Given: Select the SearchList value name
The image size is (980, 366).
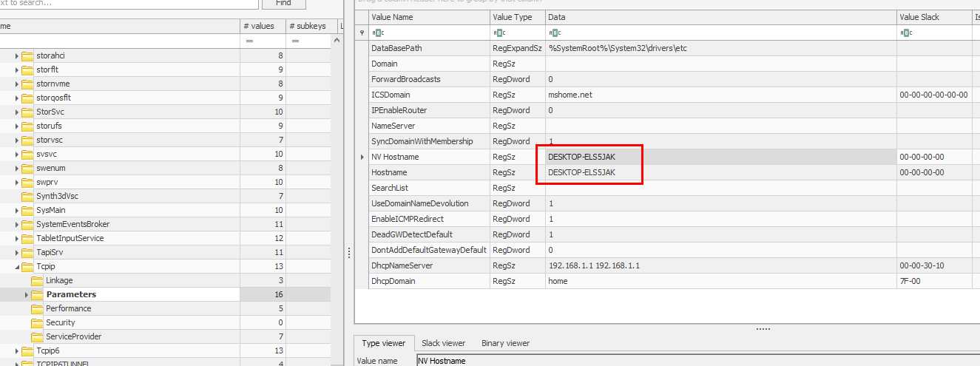Looking at the screenshot, I should (390, 189).
